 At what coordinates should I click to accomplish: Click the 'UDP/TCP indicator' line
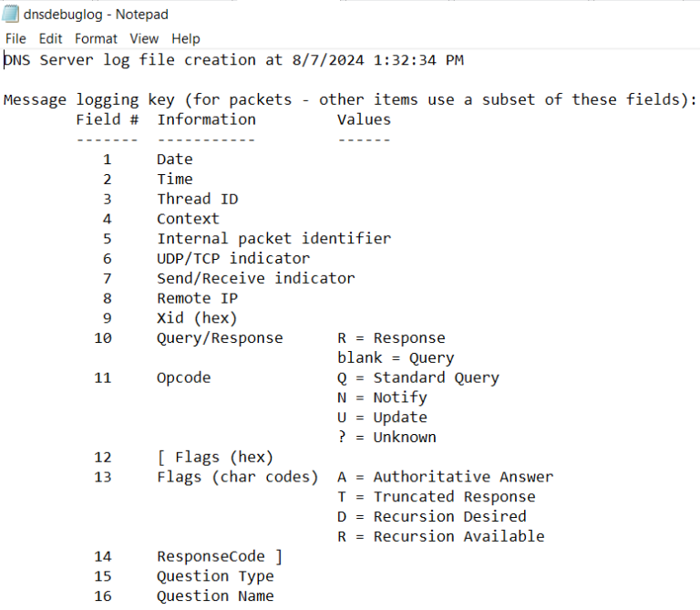click(x=233, y=259)
